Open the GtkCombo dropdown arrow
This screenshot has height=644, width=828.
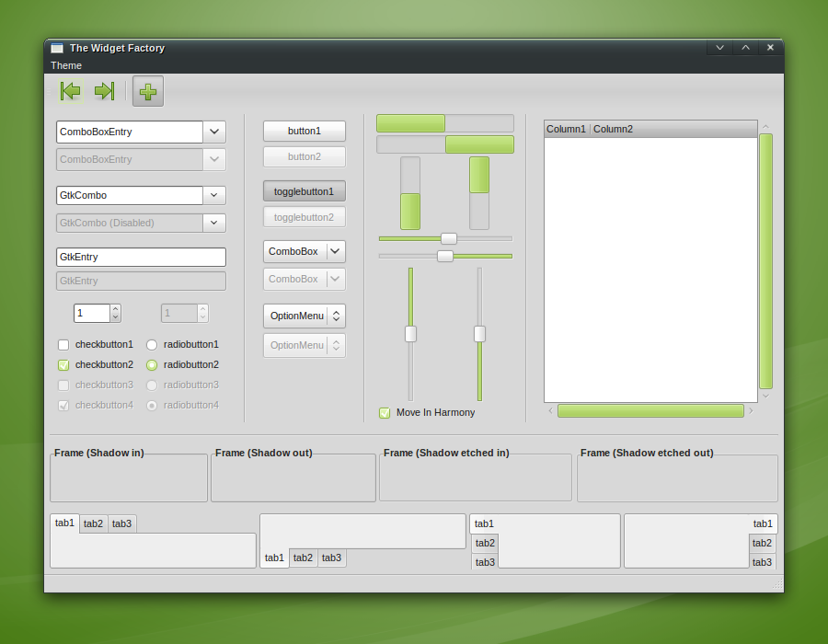[x=213, y=195]
